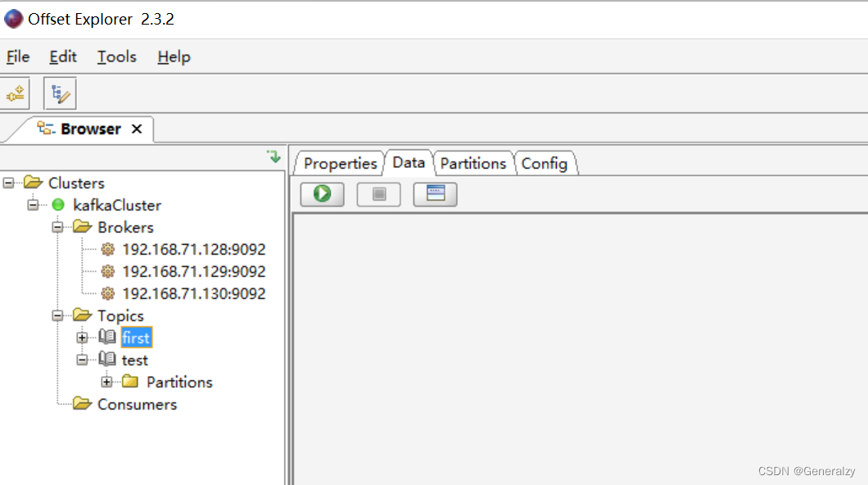Expand the Partitions folder under test

pos(106,382)
